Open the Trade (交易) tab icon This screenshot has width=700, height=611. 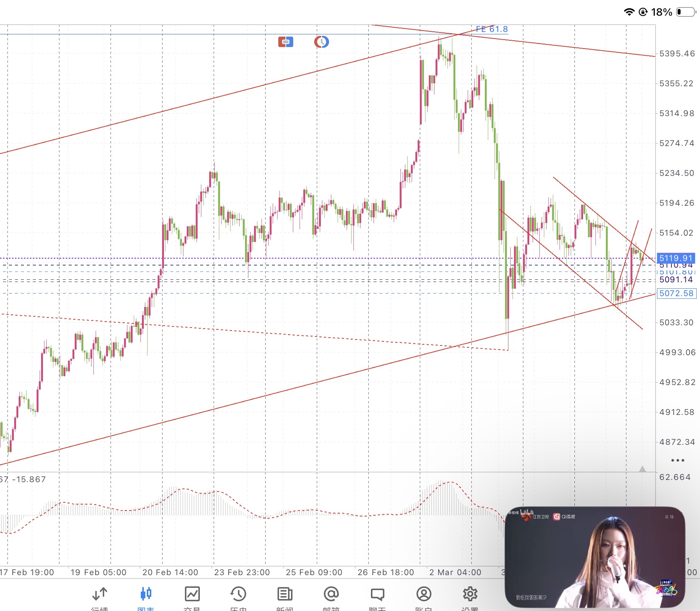pos(192,595)
